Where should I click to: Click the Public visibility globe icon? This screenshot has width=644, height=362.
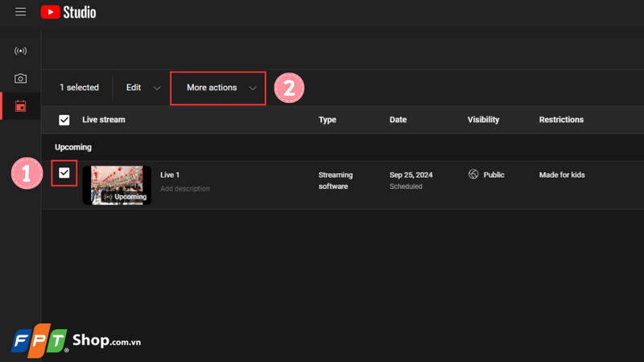coord(473,175)
